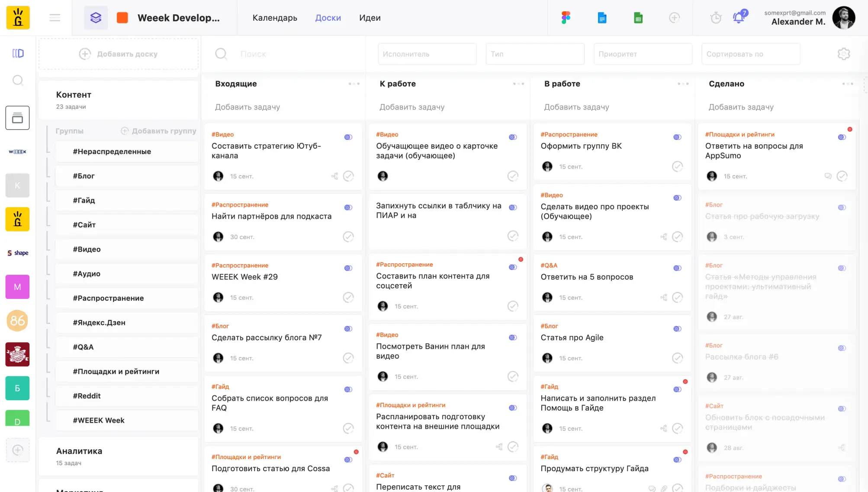This screenshot has height=492, width=868.
Task: Open the Google Docs shortcut icon
Action: (x=602, y=18)
